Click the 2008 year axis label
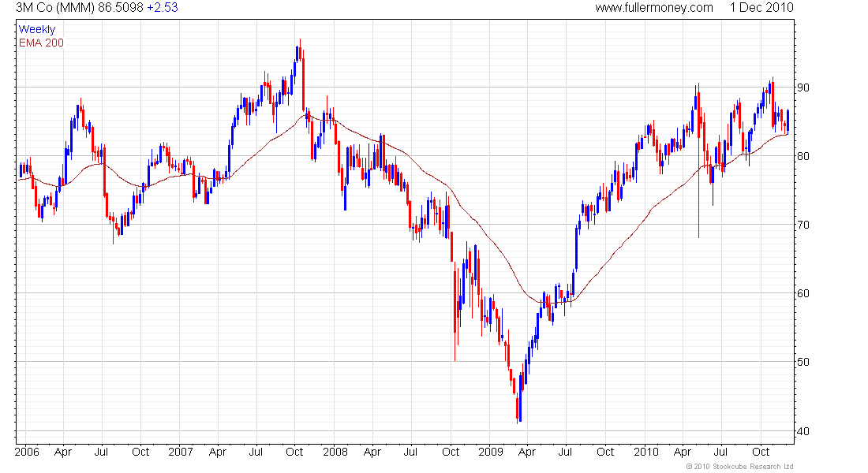The image size is (868, 473). click(x=335, y=452)
